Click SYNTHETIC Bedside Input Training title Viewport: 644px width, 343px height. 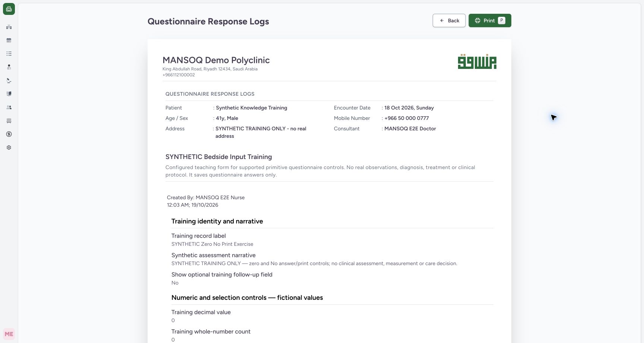(x=219, y=157)
